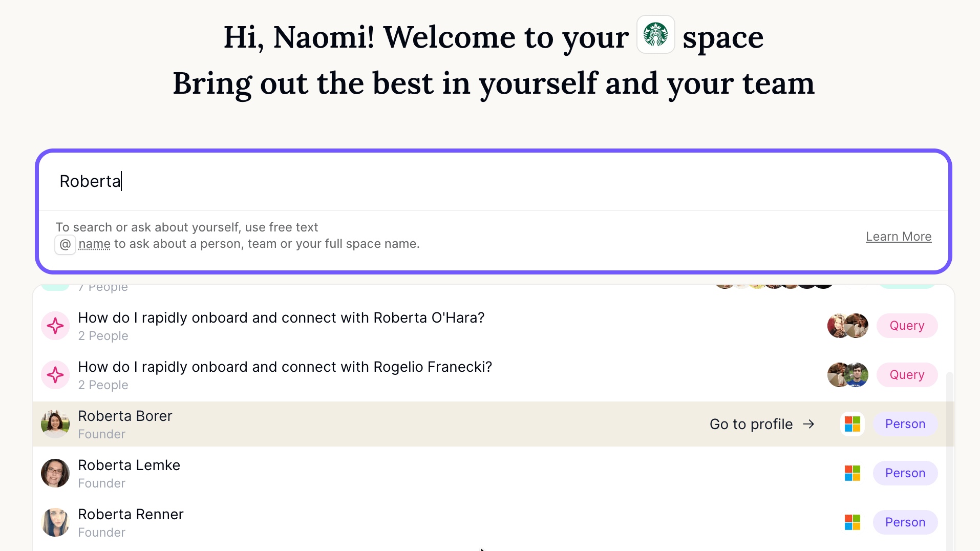The image size is (980, 551).
Task: Select sparkle icon beside Roberta O'Hara query
Action: [x=55, y=326]
